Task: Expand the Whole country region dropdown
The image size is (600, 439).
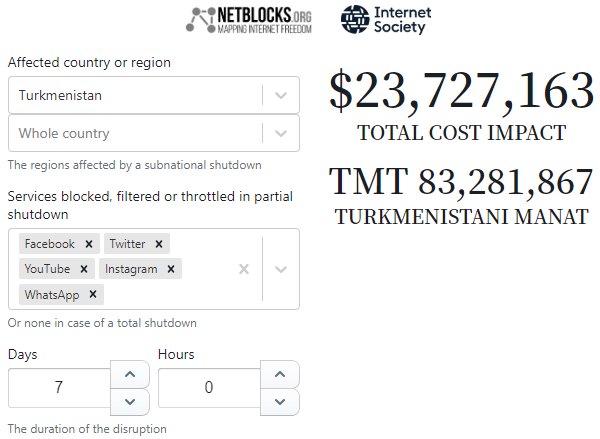Action: (281, 133)
